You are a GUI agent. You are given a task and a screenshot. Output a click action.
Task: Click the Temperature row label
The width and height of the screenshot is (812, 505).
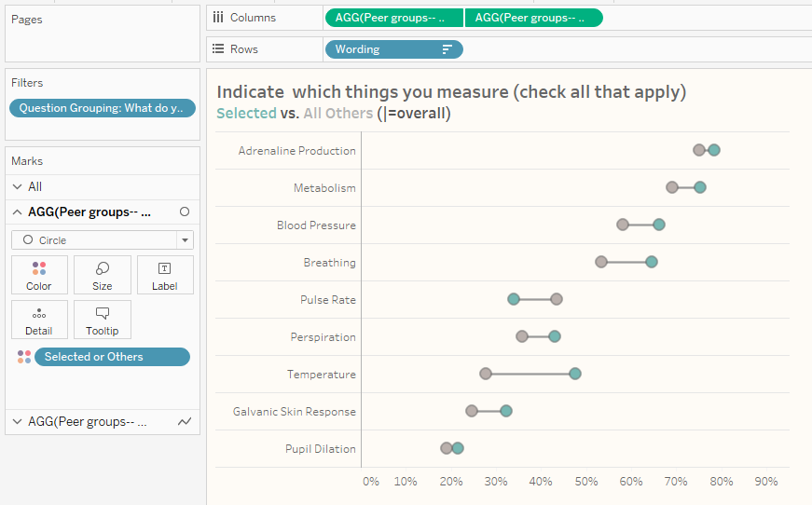[x=321, y=375]
